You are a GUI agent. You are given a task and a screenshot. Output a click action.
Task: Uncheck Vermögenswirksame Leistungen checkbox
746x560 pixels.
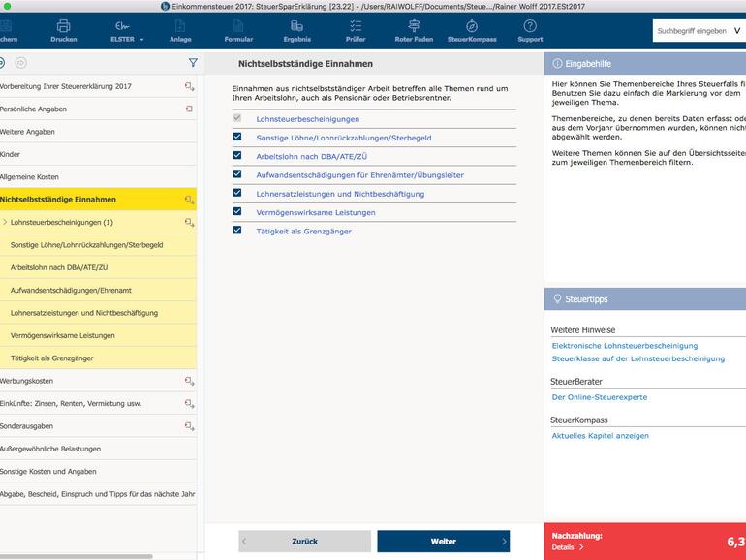(x=237, y=211)
